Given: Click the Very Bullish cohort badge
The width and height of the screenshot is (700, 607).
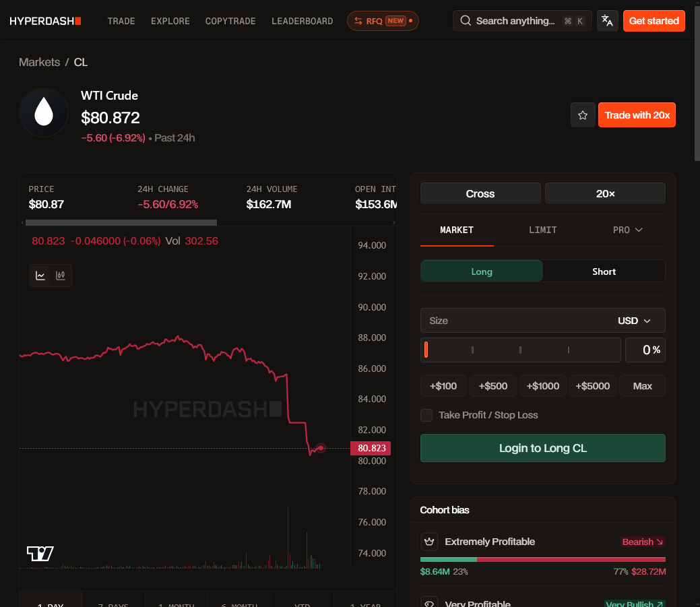Looking at the screenshot, I should pos(635,604).
